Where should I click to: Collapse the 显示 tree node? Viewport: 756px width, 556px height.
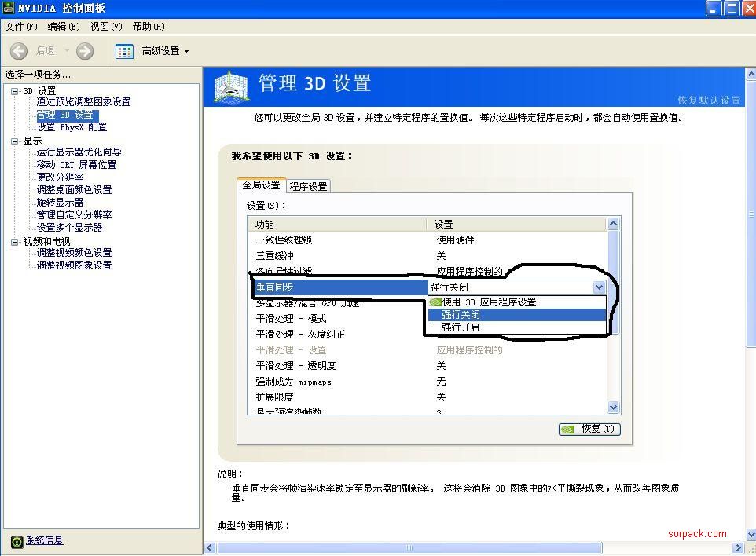pyautogui.click(x=14, y=141)
